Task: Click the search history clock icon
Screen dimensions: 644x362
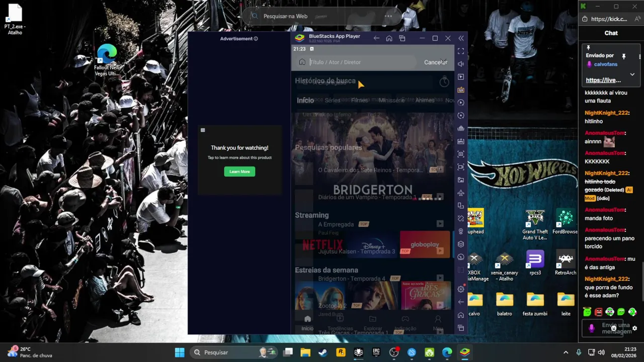Action: tap(444, 81)
